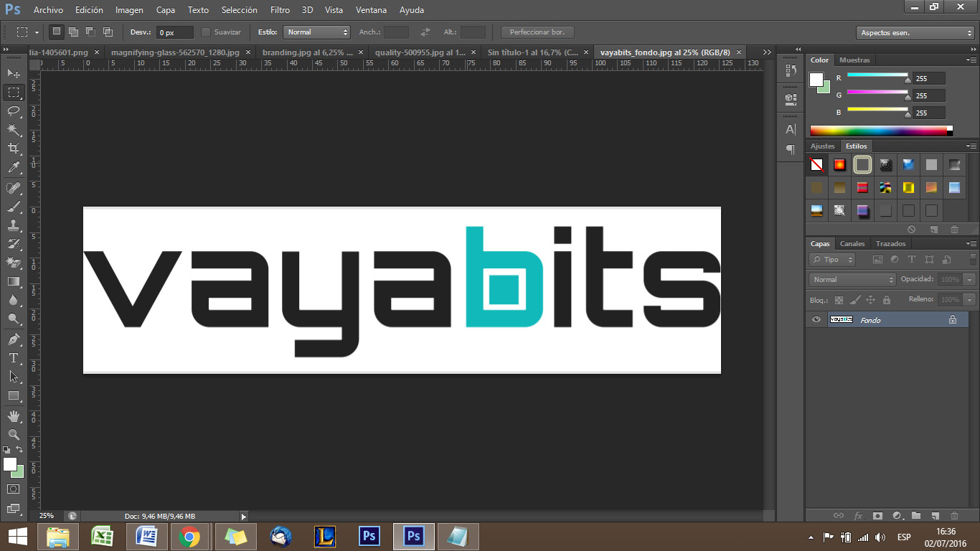980x551 pixels.
Task: Select the Crop tool
Action: point(14,149)
